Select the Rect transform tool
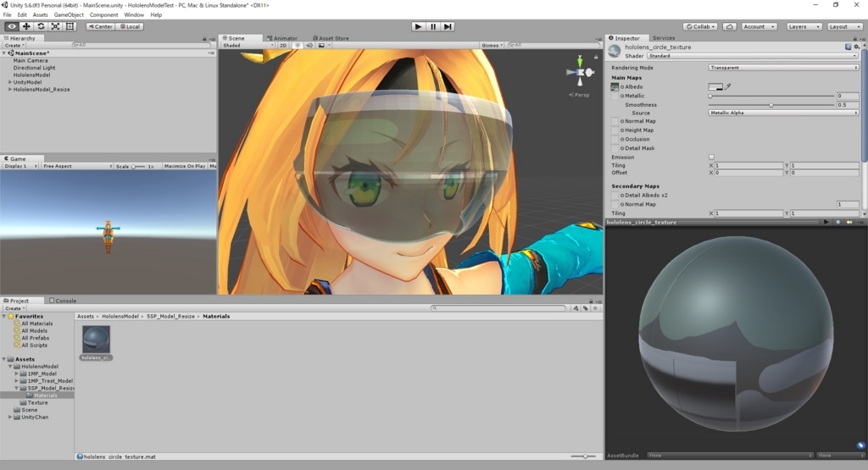Viewport: 868px width, 470px height. pyautogui.click(x=70, y=26)
